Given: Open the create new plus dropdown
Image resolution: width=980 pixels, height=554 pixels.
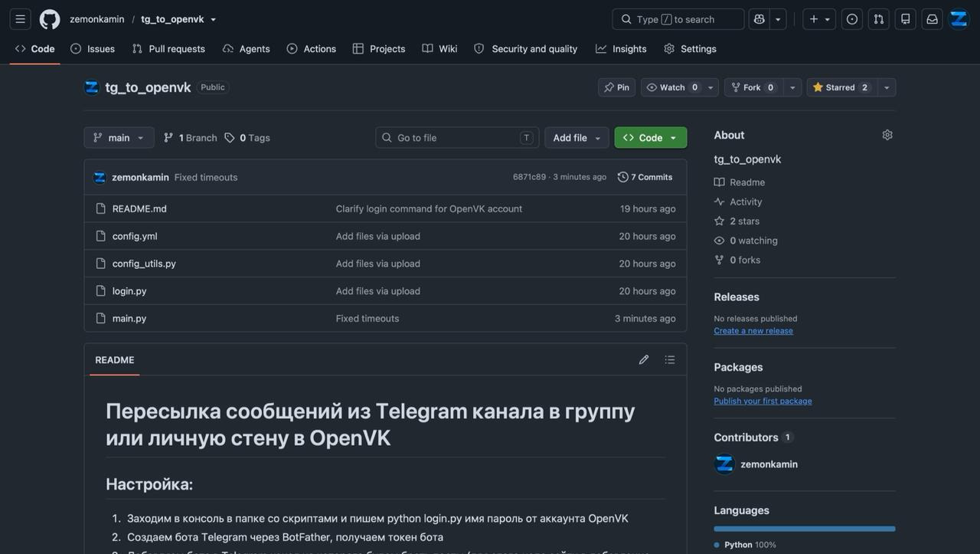Looking at the screenshot, I should coord(820,19).
